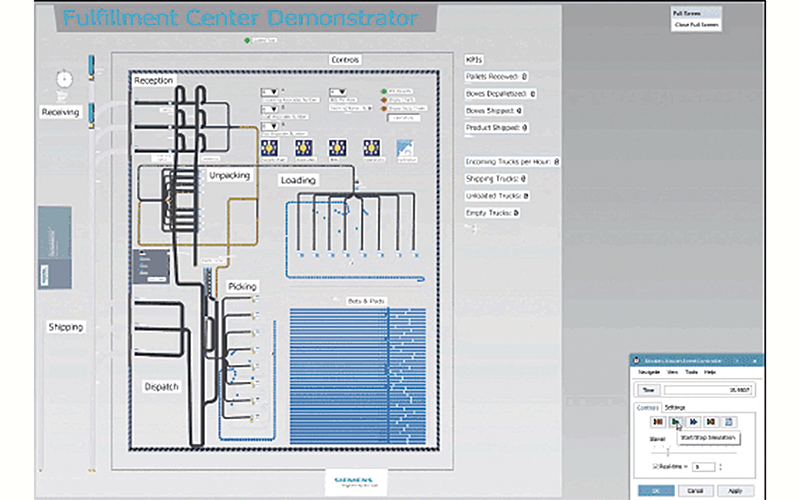Toggle the Real-time checkbox

(x=654, y=466)
